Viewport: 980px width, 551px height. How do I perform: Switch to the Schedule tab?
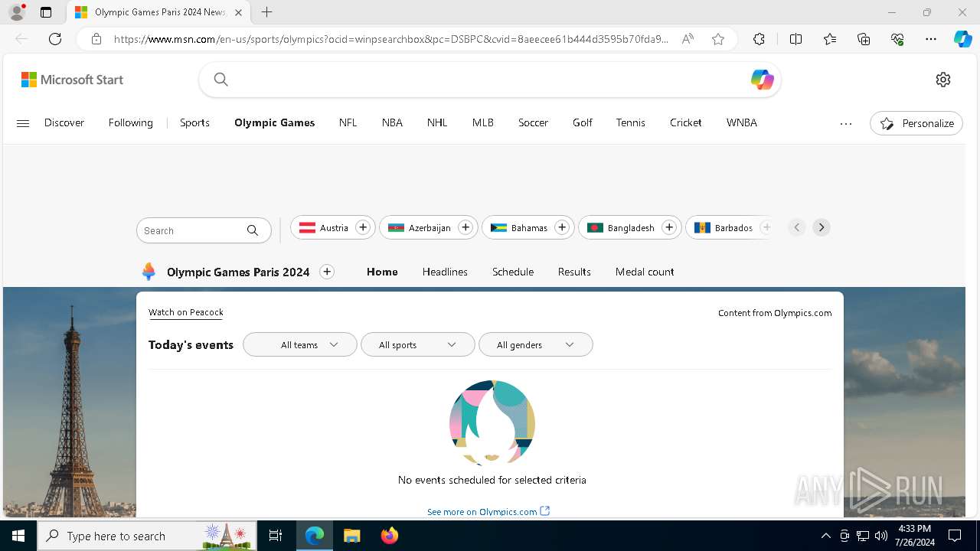click(x=513, y=272)
